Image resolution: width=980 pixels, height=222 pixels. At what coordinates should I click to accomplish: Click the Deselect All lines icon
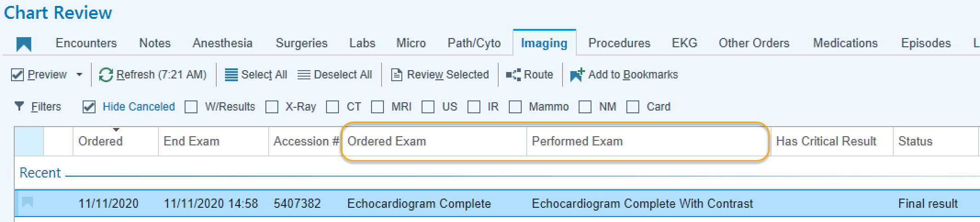click(304, 75)
